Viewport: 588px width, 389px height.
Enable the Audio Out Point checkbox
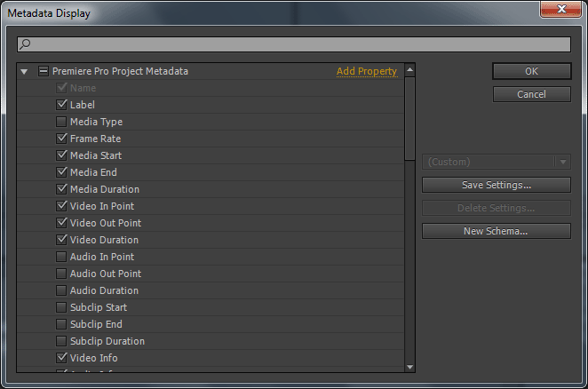pos(61,274)
